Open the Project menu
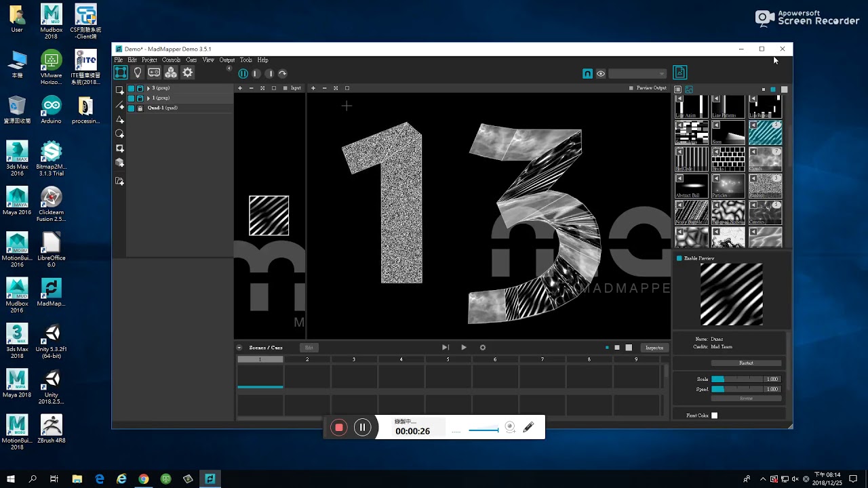 149,60
